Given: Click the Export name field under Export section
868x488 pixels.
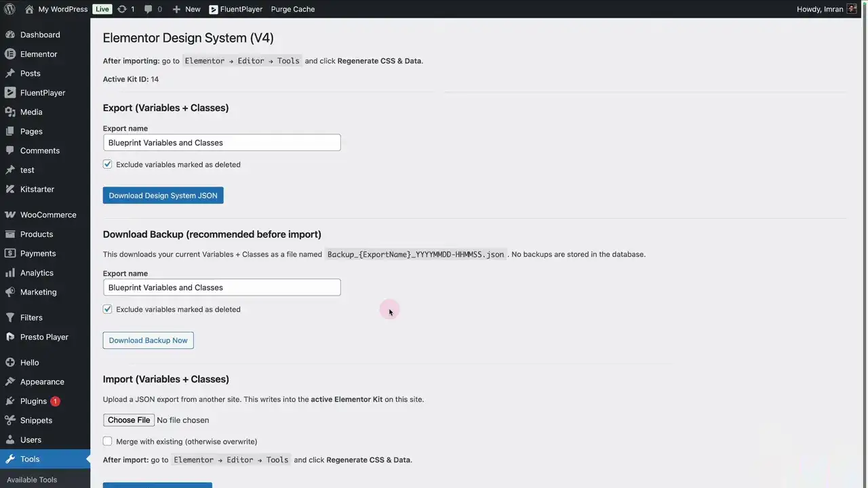Looking at the screenshot, I should tap(222, 142).
